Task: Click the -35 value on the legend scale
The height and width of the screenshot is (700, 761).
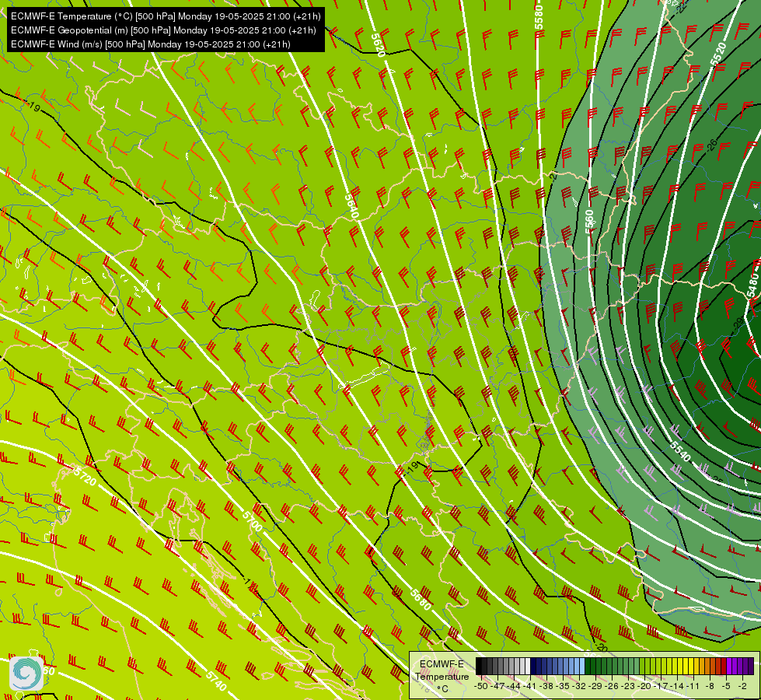Action: (563, 687)
